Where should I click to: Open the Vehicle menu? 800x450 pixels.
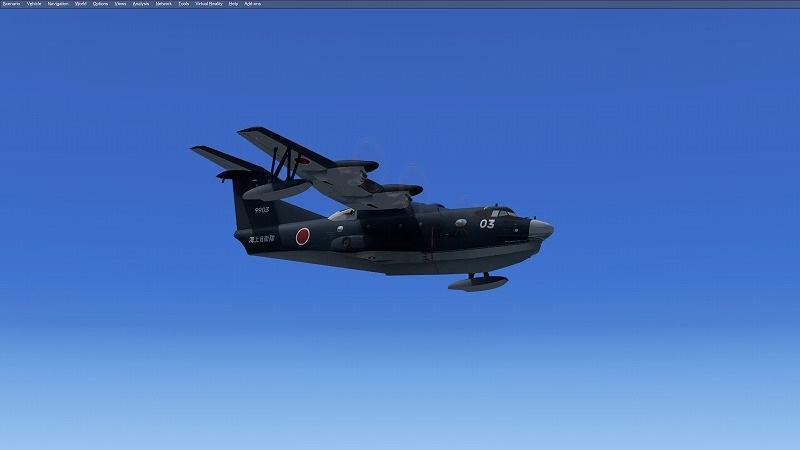tap(34, 4)
